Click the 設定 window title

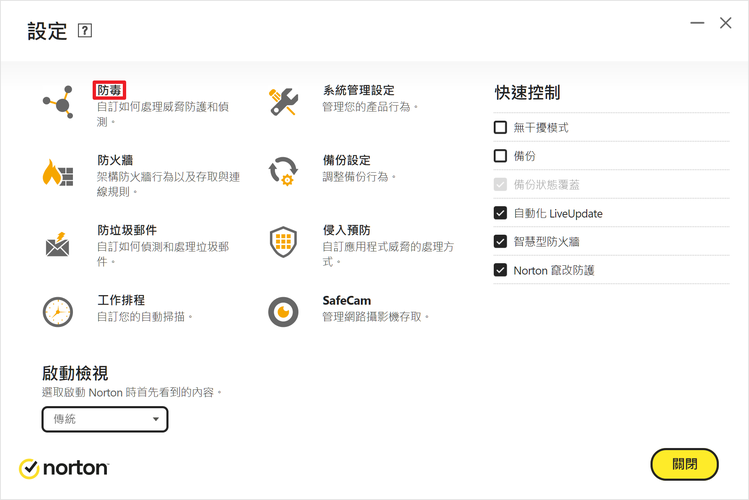pyautogui.click(x=47, y=31)
